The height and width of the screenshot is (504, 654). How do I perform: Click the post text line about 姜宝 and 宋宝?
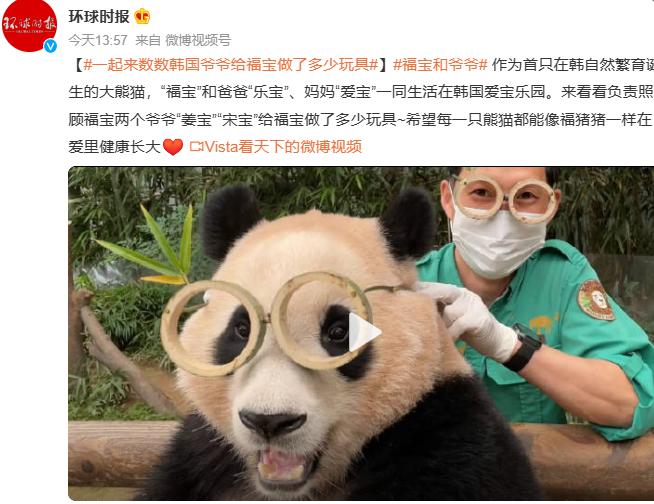tap(361, 119)
